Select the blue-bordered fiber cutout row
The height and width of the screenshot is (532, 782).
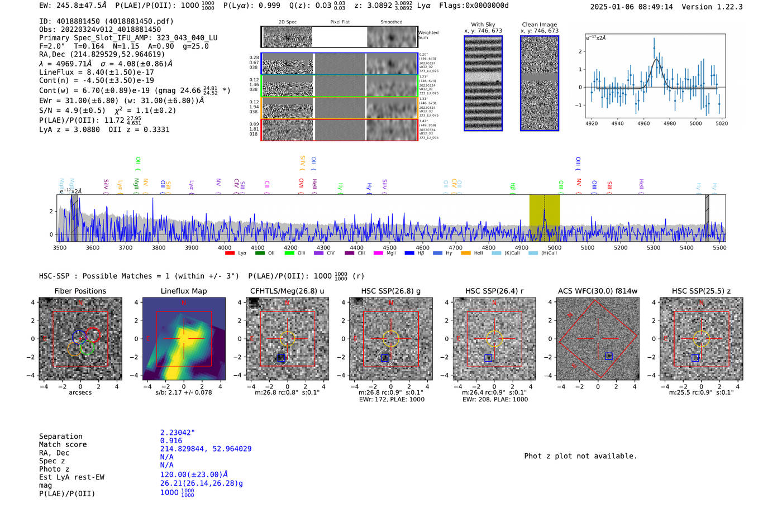click(339, 64)
